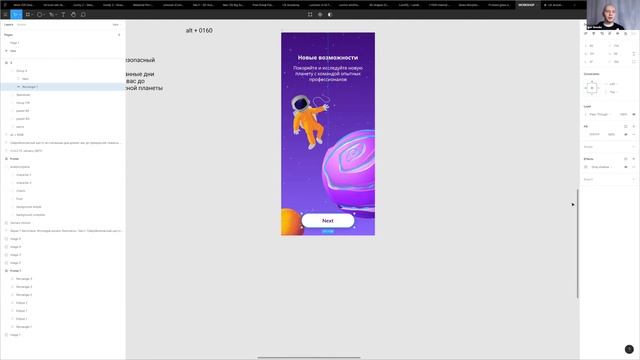The width and height of the screenshot is (640, 360).
Task: Toggle layer visibility eye in Layer section
Action: 634,114
